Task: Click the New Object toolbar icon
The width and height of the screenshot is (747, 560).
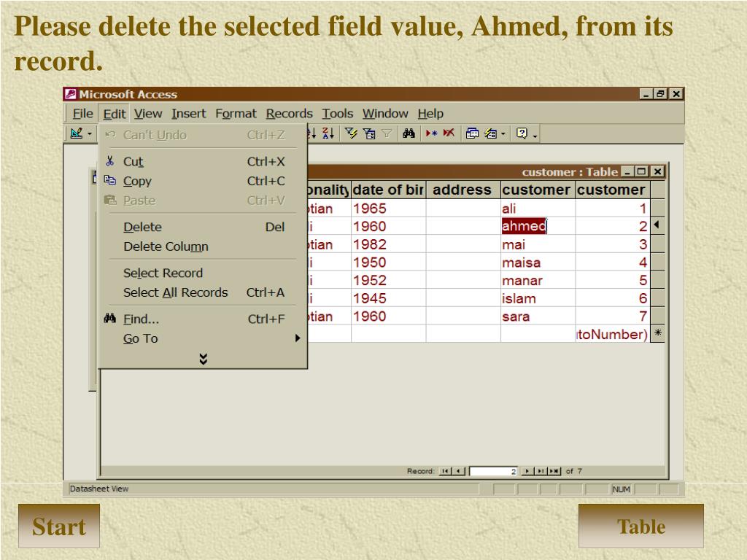Action: click(x=491, y=133)
